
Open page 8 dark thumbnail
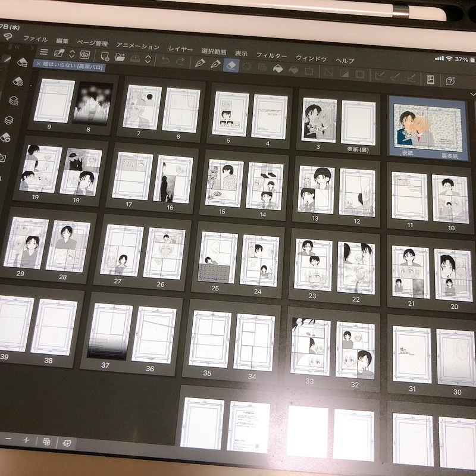click(x=93, y=104)
